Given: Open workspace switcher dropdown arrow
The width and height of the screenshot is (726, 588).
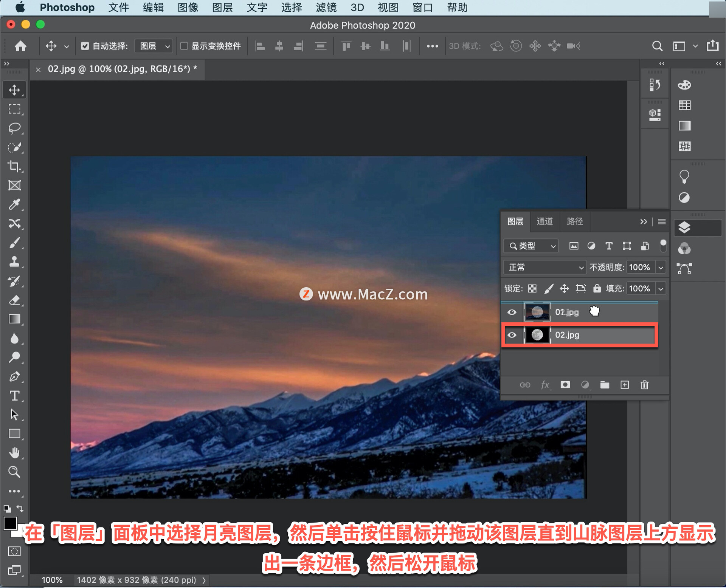Looking at the screenshot, I should pos(695,46).
